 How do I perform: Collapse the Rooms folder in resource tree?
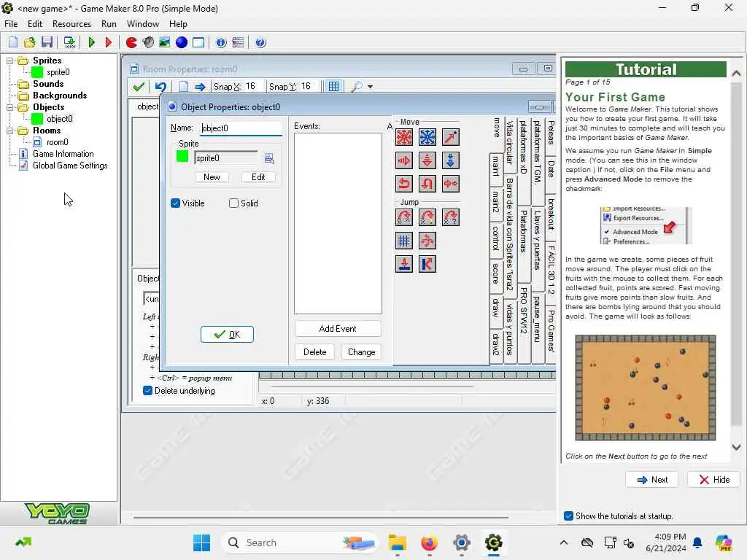[x=9, y=131]
